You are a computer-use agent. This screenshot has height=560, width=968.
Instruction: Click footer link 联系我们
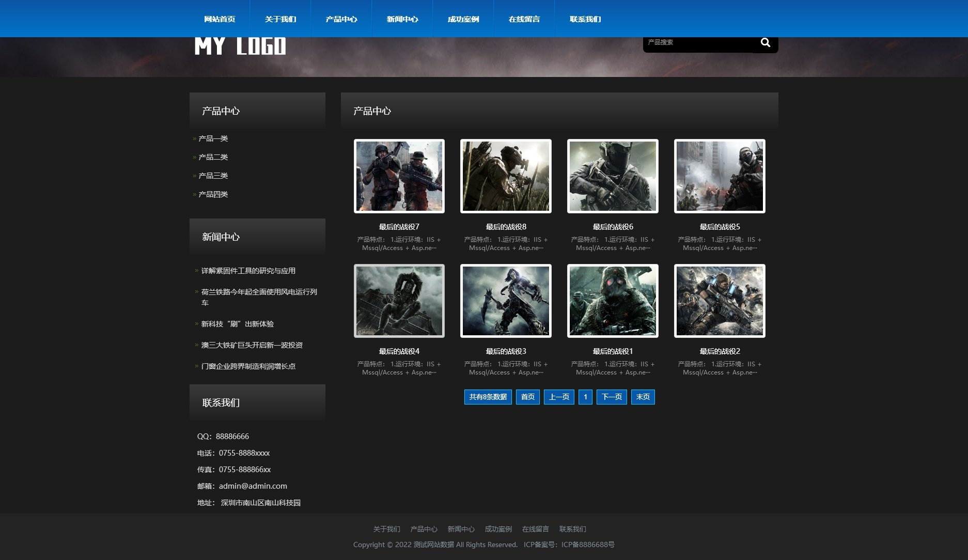(572, 529)
